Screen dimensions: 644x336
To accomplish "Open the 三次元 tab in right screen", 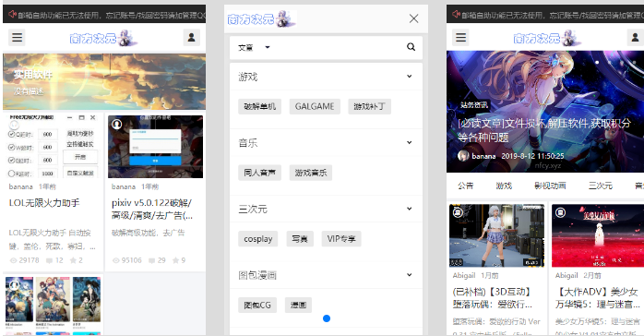I will (601, 186).
